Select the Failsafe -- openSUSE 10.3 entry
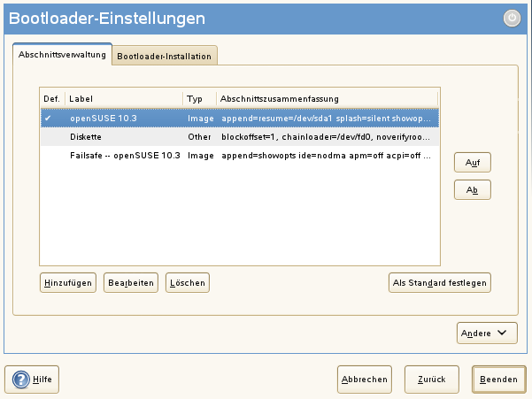Viewport: 532px width, 399px height. pyautogui.click(x=126, y=155)
